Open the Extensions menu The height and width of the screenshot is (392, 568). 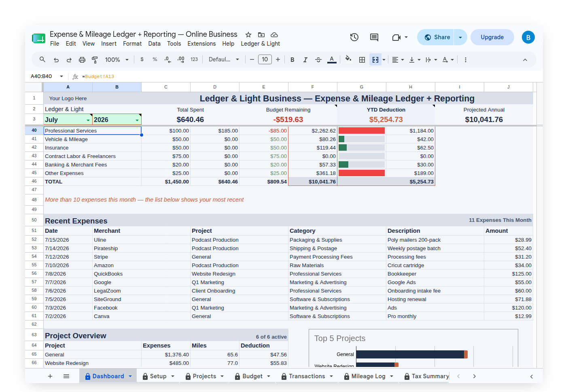[201, 44]
